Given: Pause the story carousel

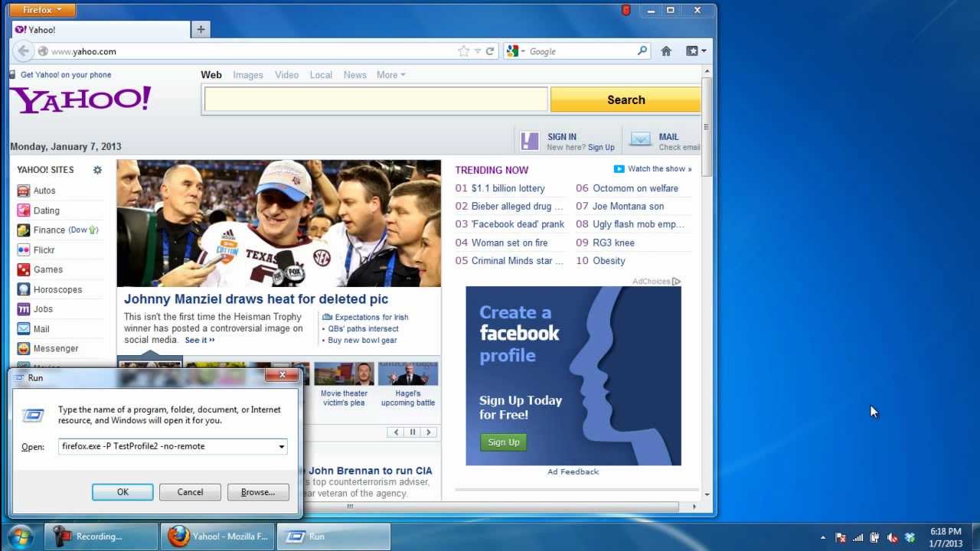Looking at the screenshot, I should pos(413,432).
